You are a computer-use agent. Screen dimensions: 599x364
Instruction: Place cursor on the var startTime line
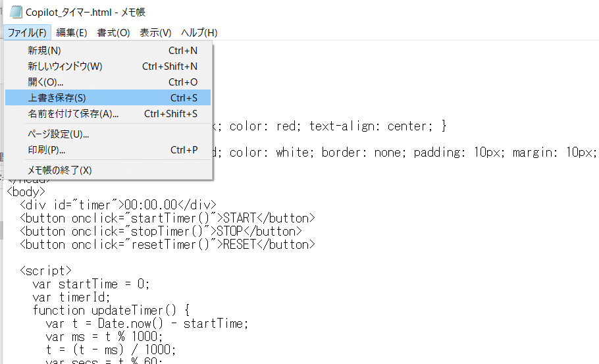click(91, 284)
